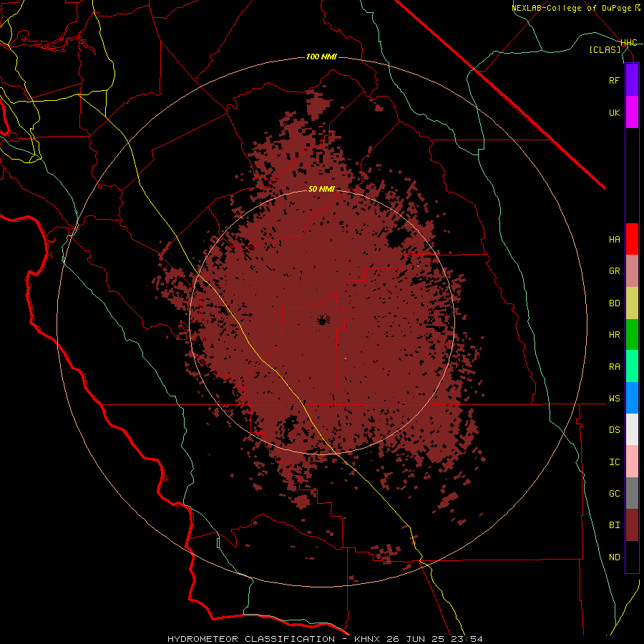
Task: Click the ND legend label
Action: pos(614,557)
